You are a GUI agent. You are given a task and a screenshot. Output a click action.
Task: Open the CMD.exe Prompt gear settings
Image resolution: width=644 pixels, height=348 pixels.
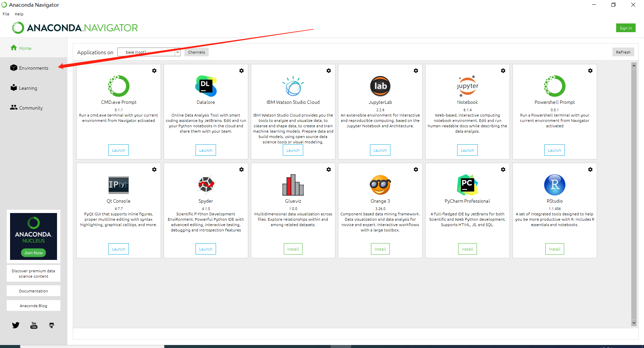click(x=154, y=71)
